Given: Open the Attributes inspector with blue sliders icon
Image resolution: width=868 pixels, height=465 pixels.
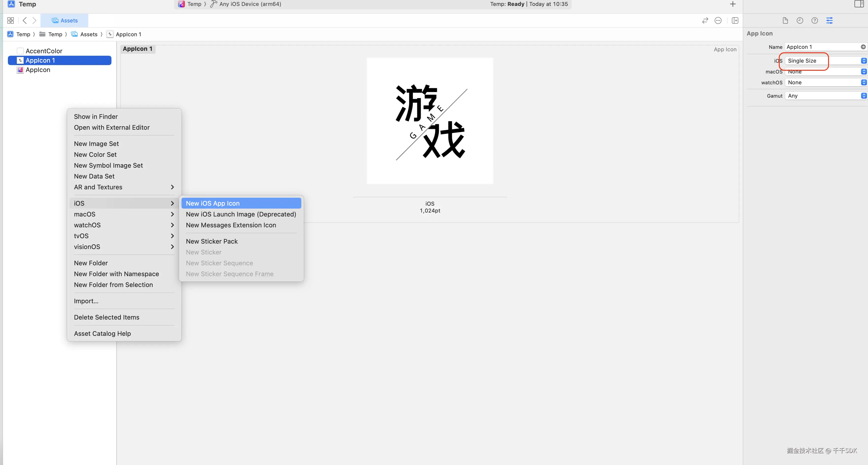Looking at the screenshot, I should pos(830,20).
